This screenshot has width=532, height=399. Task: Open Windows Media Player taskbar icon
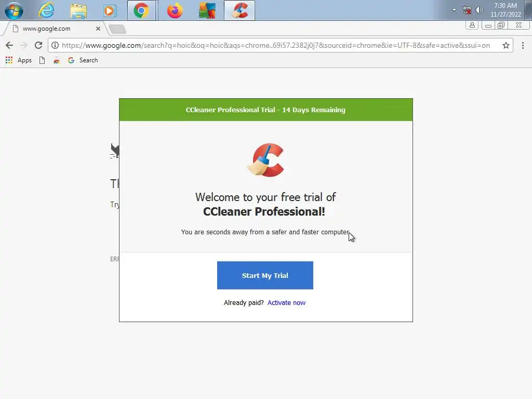click(109, 10)
